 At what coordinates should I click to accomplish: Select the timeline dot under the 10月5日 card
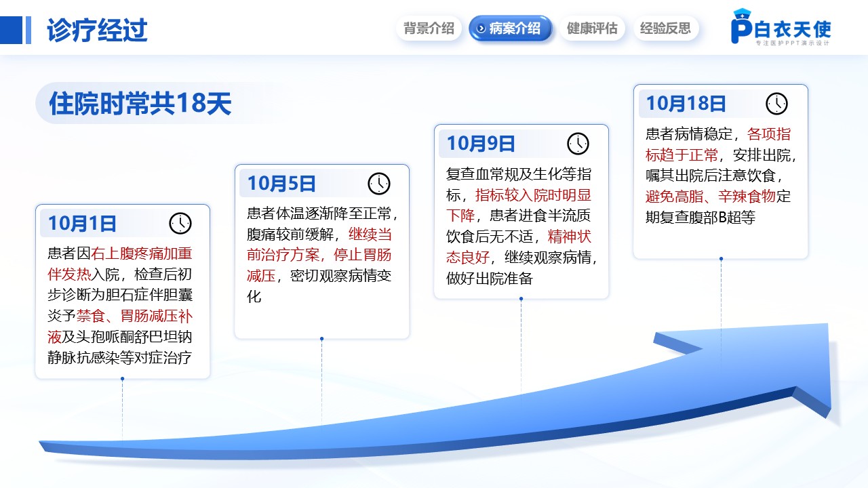[321, 339]
